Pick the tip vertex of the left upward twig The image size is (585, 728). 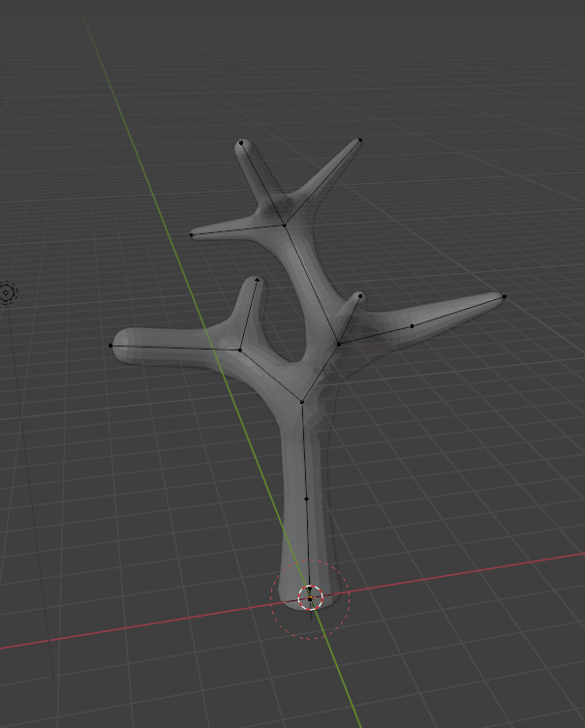click(x=257, y=280)
